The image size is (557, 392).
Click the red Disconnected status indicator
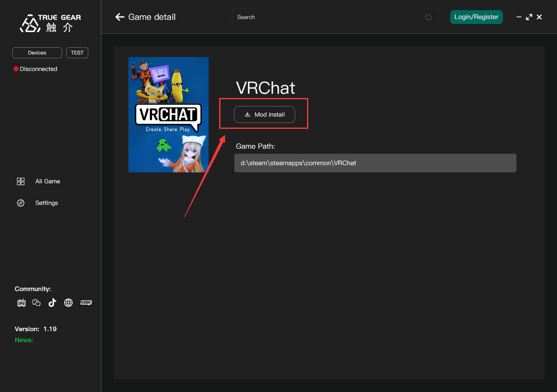16,68
